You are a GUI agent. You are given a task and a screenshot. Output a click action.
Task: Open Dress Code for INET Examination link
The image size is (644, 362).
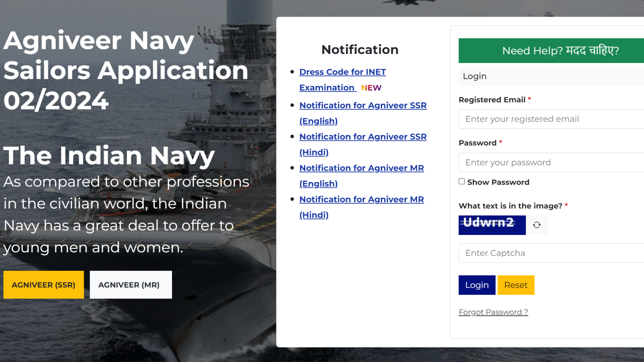(342, 79)
